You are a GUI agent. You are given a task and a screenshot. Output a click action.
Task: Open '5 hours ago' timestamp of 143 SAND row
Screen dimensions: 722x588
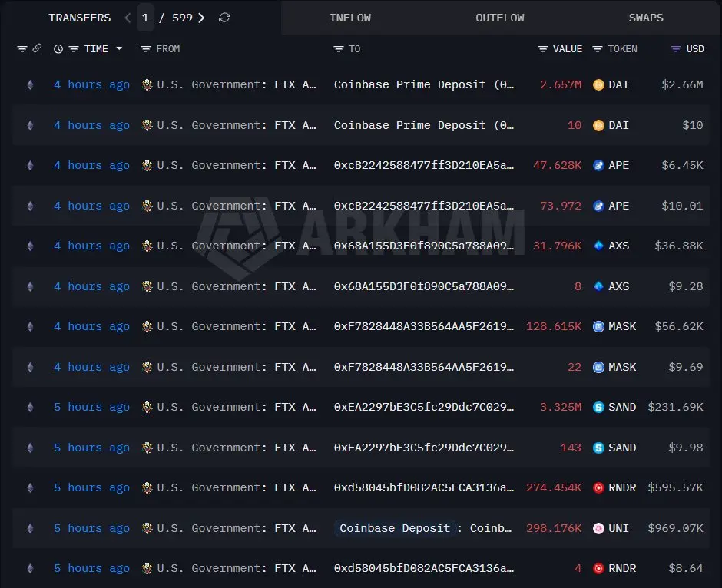(x=91, y=448)
